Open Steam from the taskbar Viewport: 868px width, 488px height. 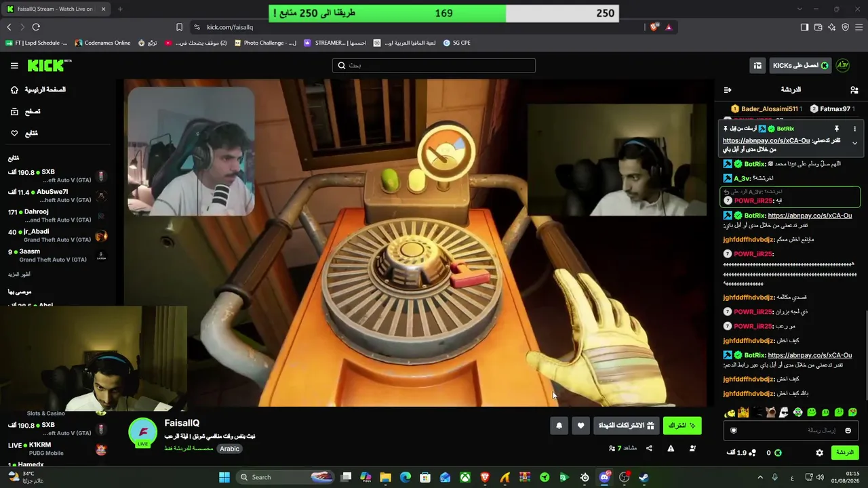[644, 477]
